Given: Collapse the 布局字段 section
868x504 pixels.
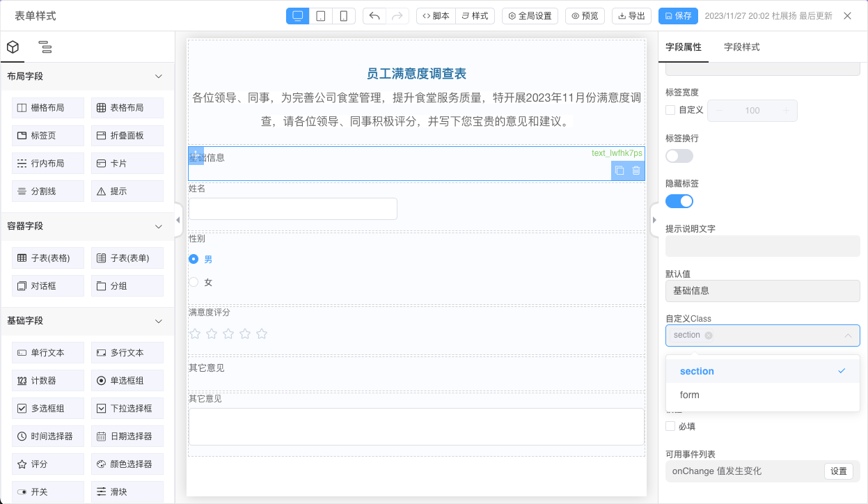Looking at the screenshot, I should (158, 77).
